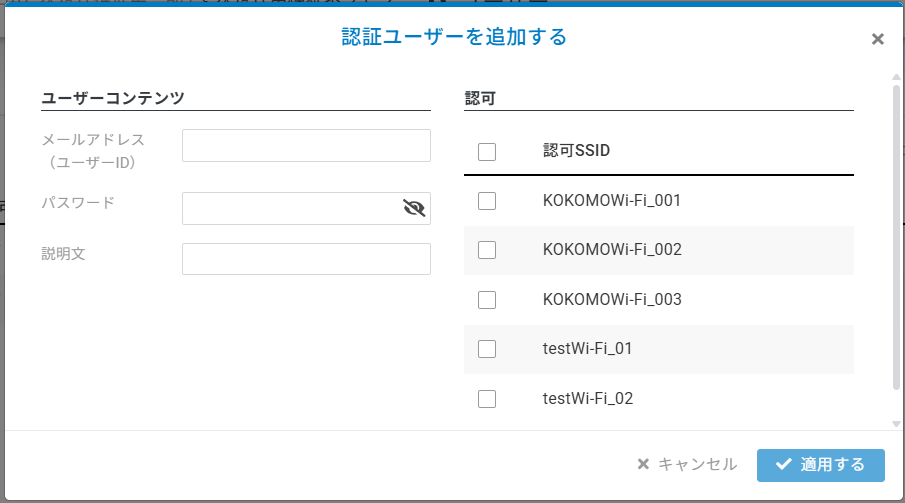
Task: Click the scrollbar down arrow
Action: point(896,424)
